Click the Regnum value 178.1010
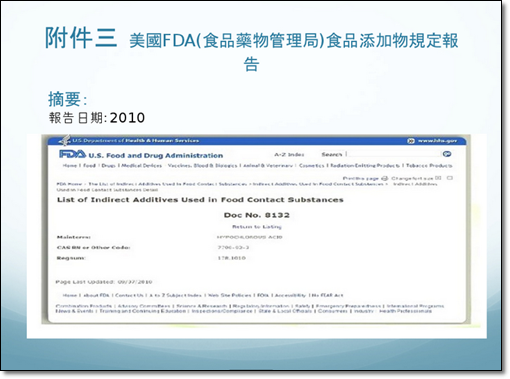510x379 pixels. click(x=232, y=258)
